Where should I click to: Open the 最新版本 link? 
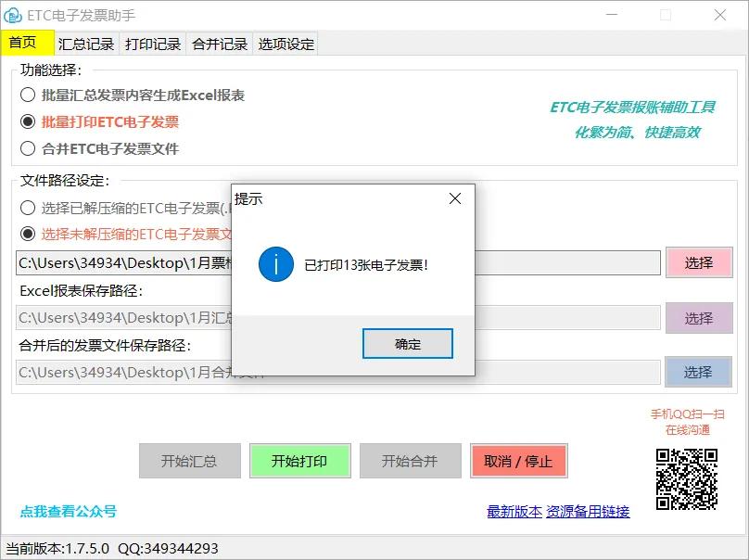pos(514,512)
